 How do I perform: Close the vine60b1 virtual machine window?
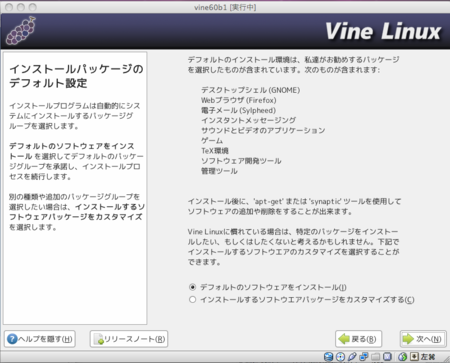click(9, 7)
